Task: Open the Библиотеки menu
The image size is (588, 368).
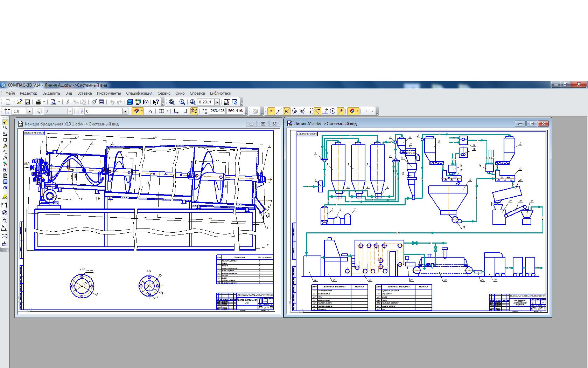Action: (220, 93)
